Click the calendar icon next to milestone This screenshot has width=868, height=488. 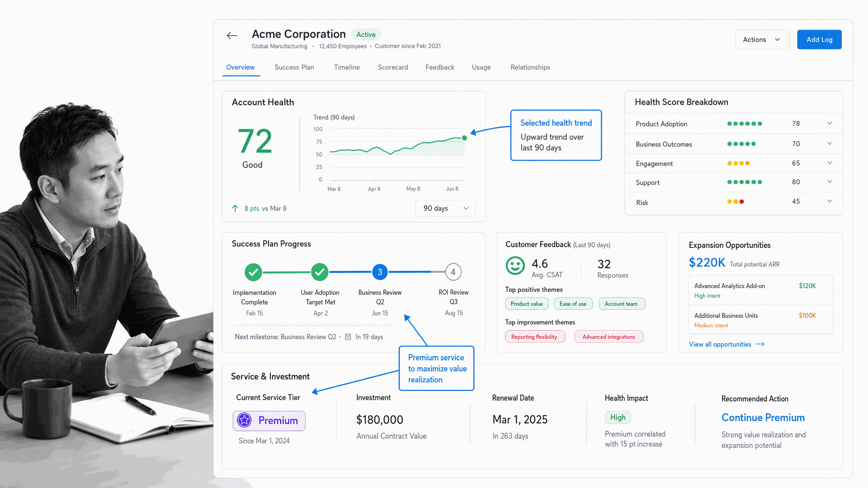(348, 337)
